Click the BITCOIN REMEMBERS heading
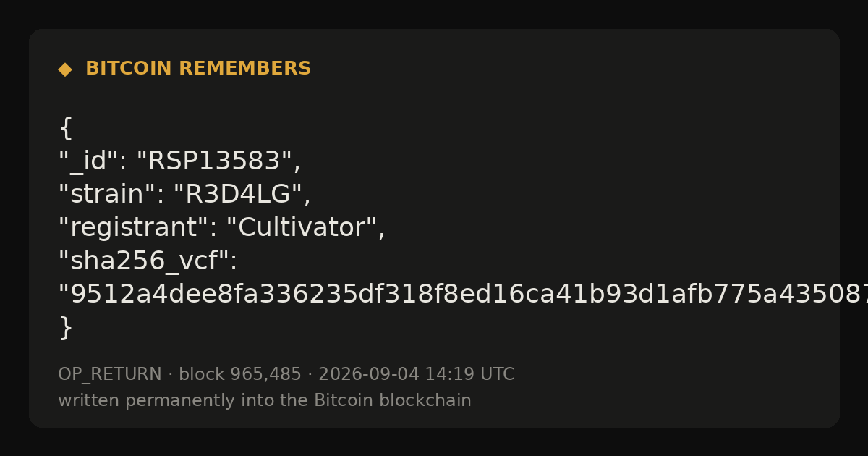868x456 pixels. pyautogui.click(x=198, y=69)
